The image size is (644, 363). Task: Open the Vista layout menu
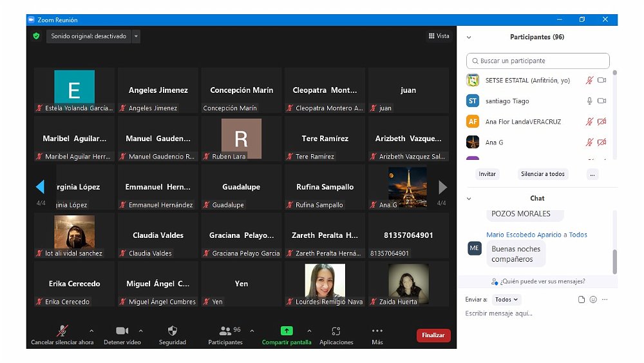pyautogui.click(x=439, y=36)
